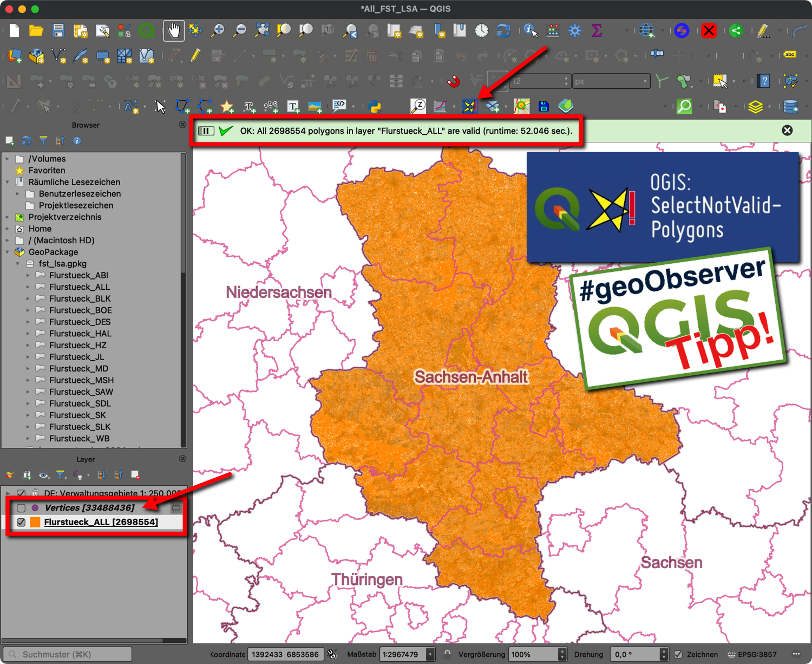Expand the /Volumes tree item
Image resolution: width=812 pixels, height=664 pixels.
[x=7, y=159]
